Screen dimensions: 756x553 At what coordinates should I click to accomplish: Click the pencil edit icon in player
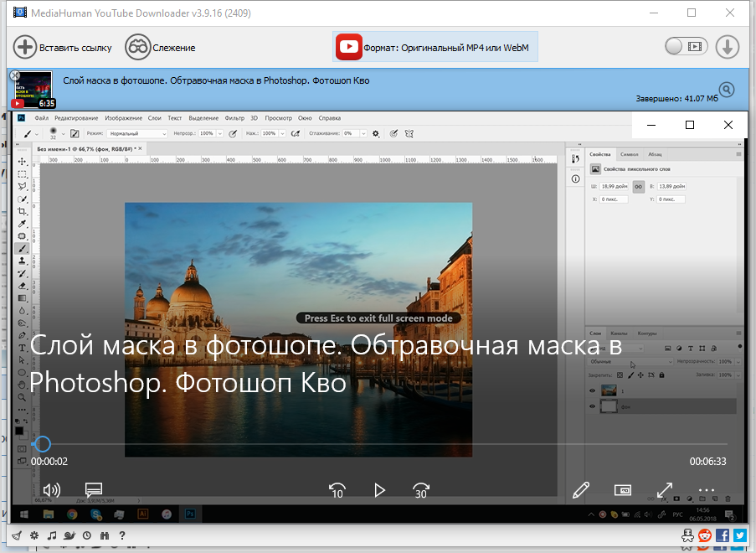click(x=581, y=490)
